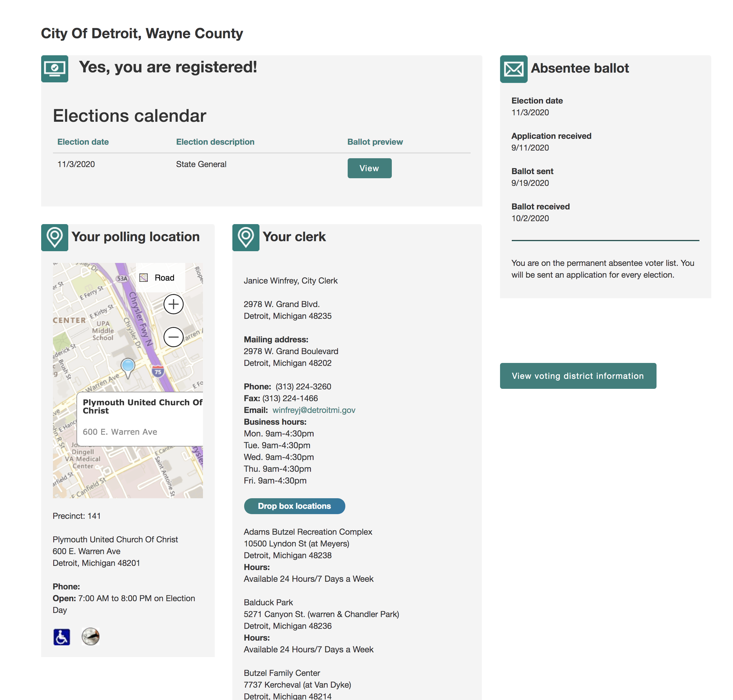
Task: Click the Absentee ballot envelope icon
Action: coord(514,69)
